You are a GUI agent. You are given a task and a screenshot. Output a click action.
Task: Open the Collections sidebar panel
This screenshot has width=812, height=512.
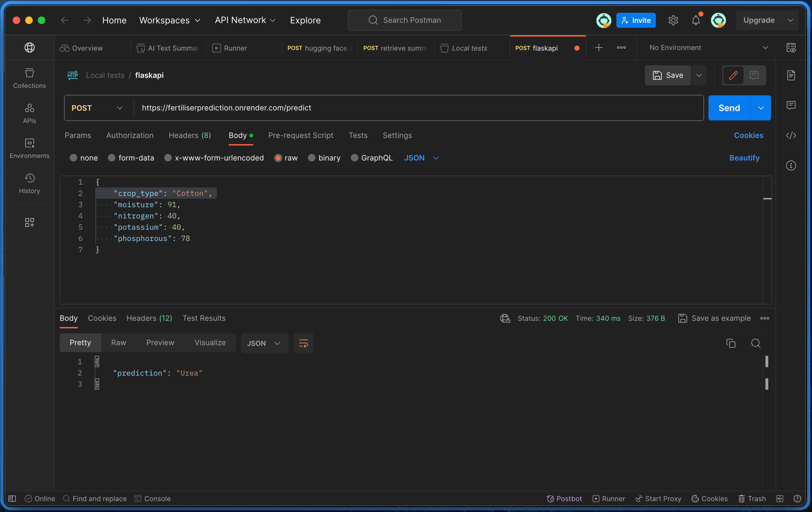point(29,78)
